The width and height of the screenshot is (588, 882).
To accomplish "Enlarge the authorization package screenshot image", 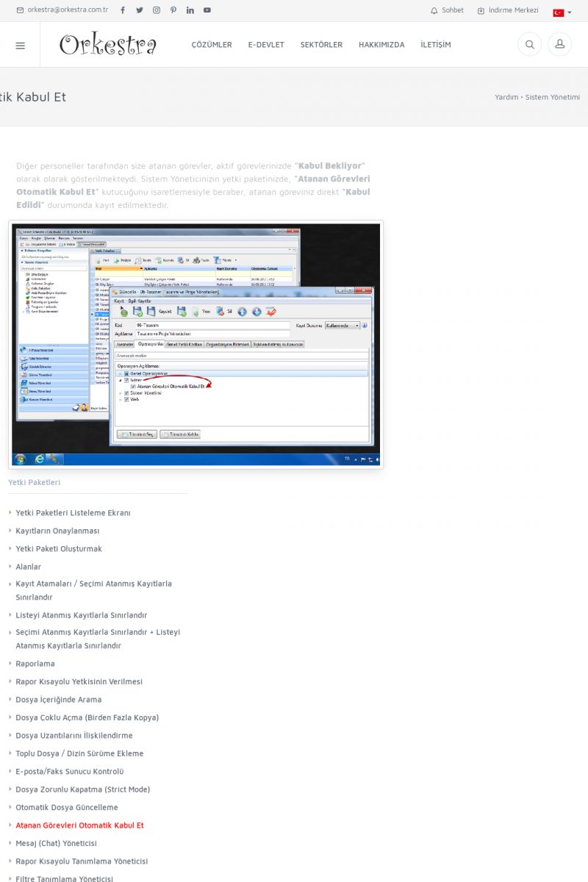I will coord(196,344).
